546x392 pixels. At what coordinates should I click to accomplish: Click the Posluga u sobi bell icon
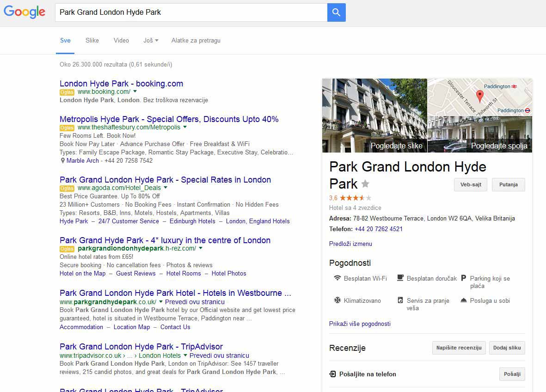(x=463, y=300)
